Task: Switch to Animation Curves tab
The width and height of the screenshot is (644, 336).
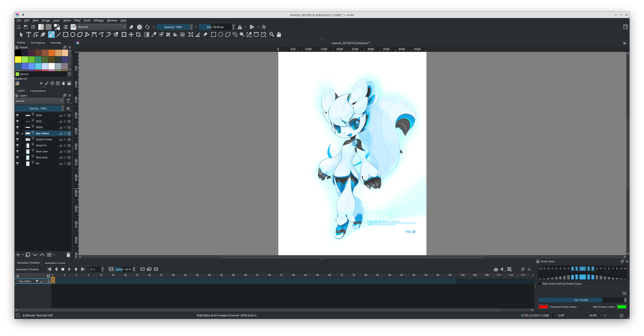Action: click(x=55, y=263)
